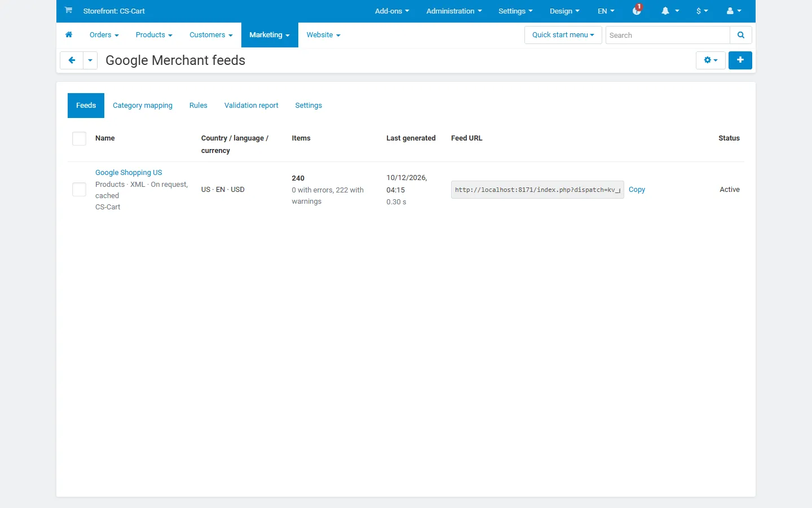Add a new feed with plus button

pyautogui.click(x=740, y=60)
